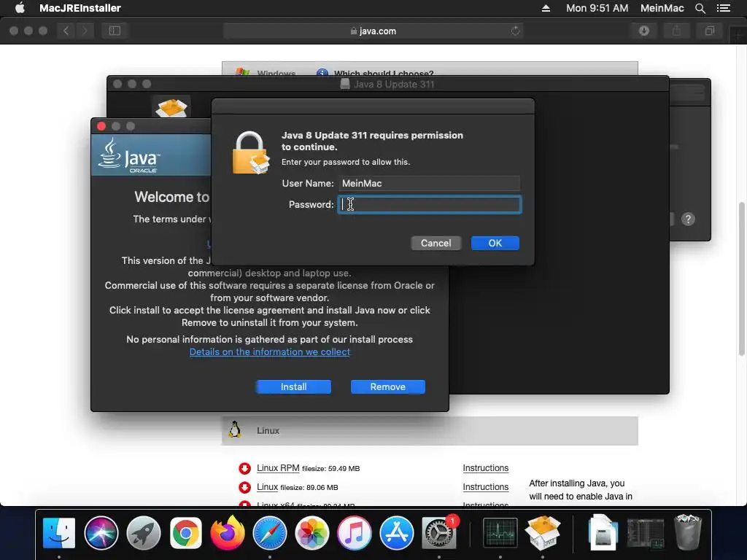Close the Java Welcome window
The width and height of the screenshot is (747, 560).
pyautogui.click(x=101, y=126)
